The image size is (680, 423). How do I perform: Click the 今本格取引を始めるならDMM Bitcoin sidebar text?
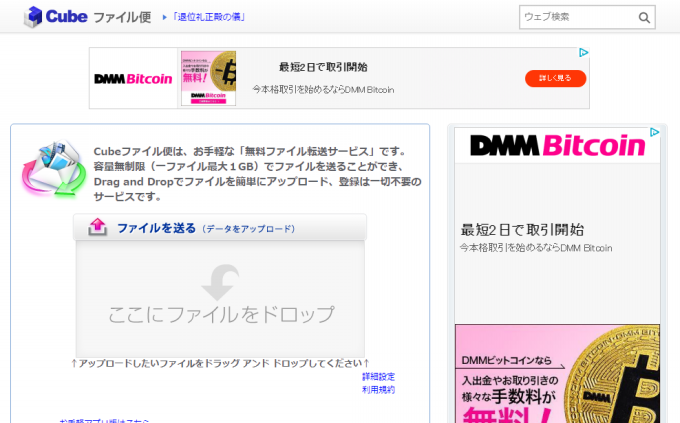click(536, 248)
